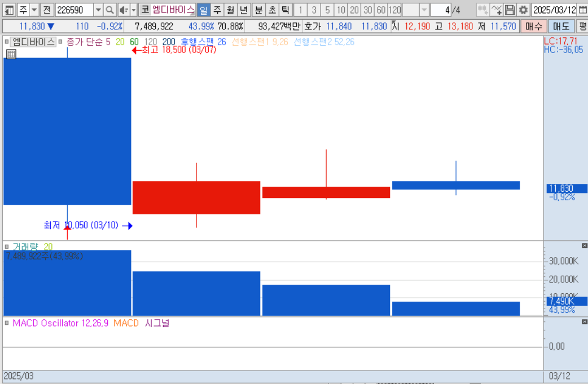
Task: Switch to 주 weekly chart period
Action: (217, 10)
